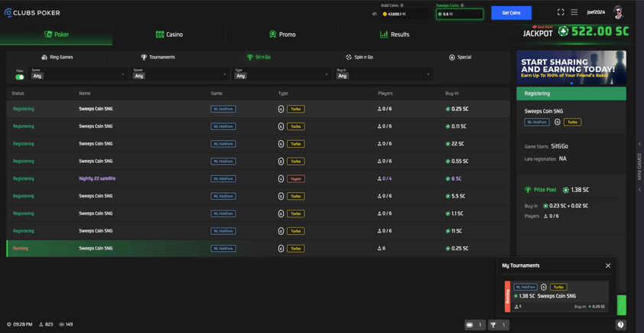
Task: Select the 0.11 SC Sweeps Coin SNG row
Action: click(x=258, y=126)
